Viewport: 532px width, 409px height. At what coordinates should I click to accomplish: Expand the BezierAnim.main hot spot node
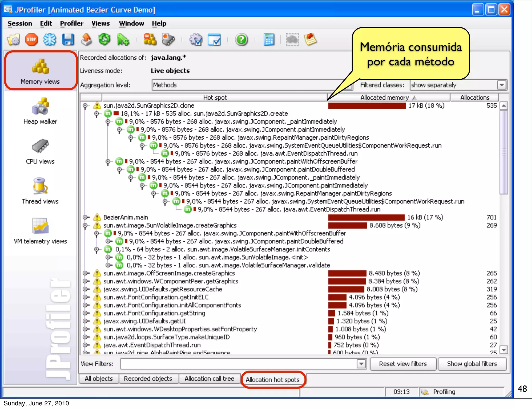point(85,217)
